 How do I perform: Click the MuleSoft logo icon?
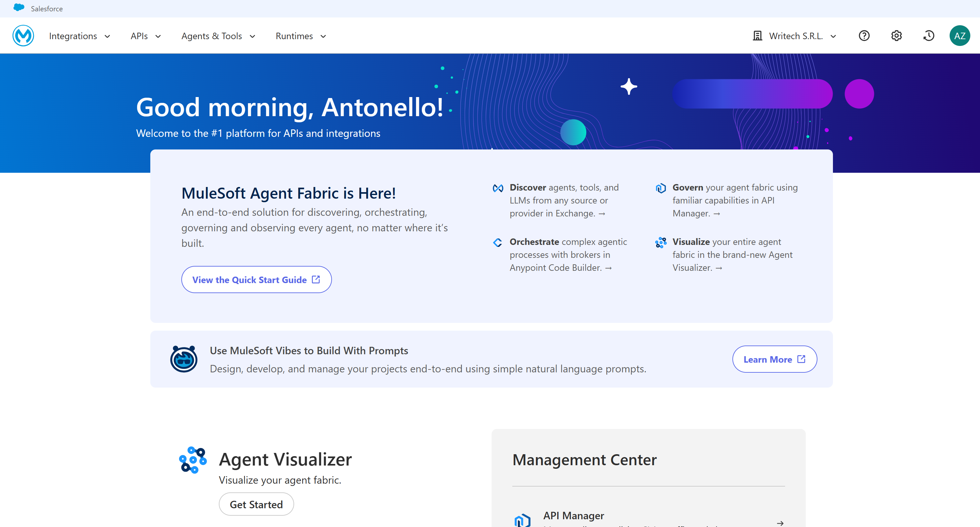[x=23, y=36]
